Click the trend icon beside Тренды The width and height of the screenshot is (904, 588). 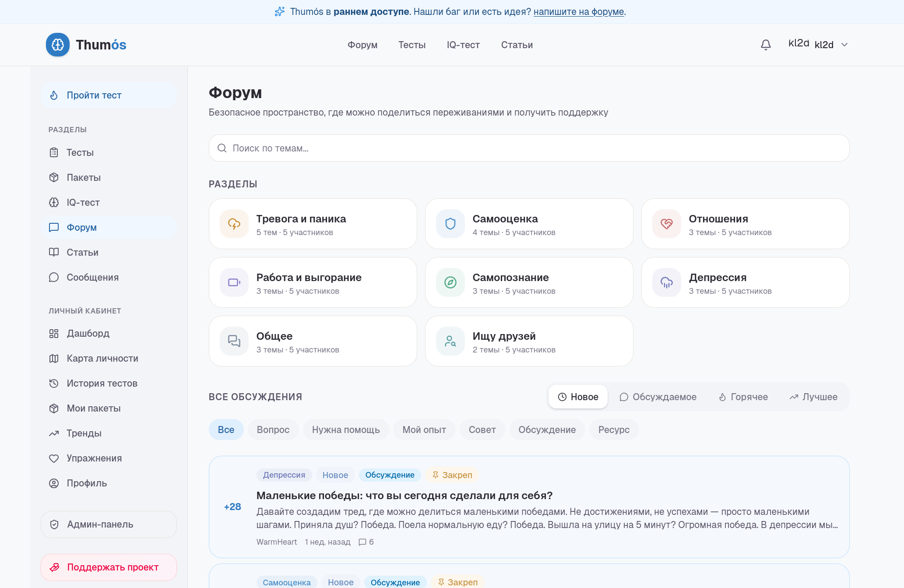click(x=54, y=433)
